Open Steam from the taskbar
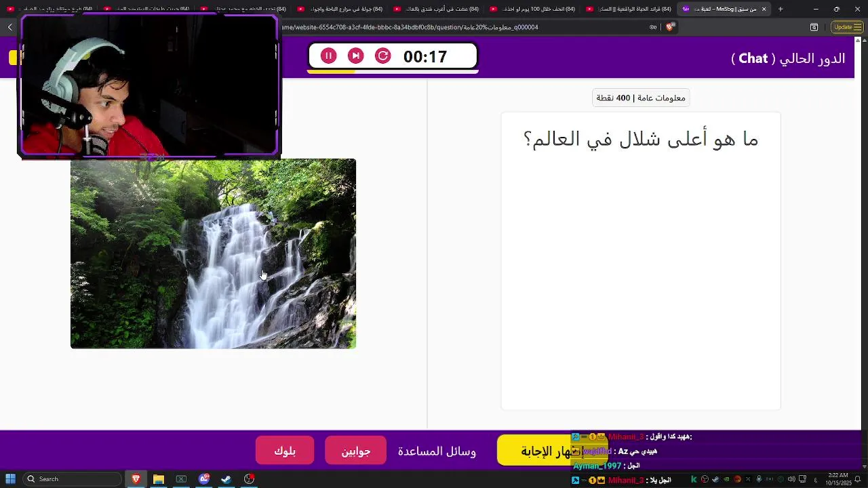The width and height of the screenshot is (868, 488). [226, 479]
